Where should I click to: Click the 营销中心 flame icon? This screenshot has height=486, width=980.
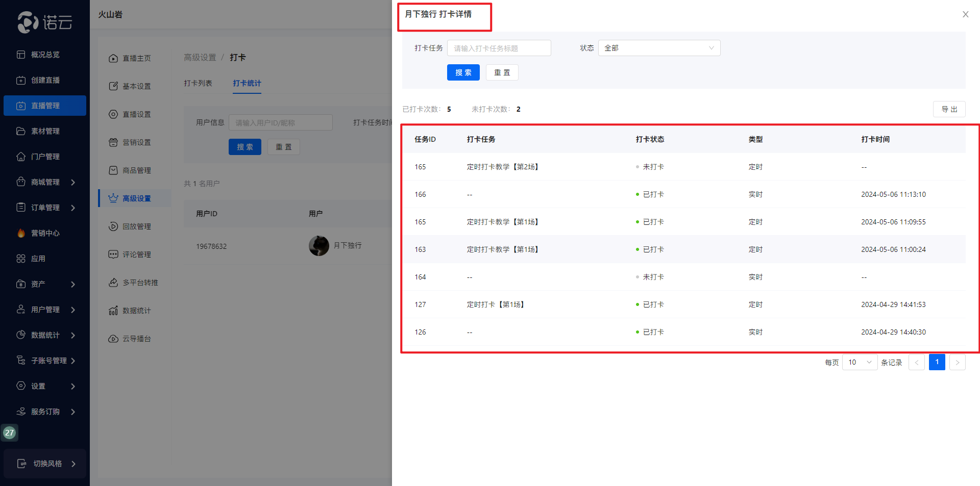coord(21,233)
